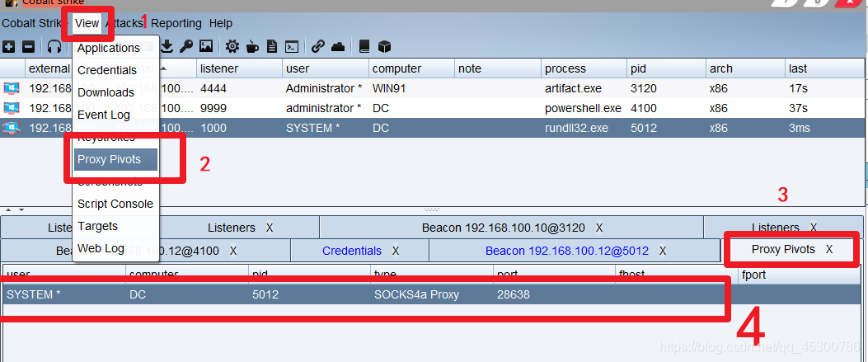Screen dimensions: 868x362
Task: Sort sessions by the process column header
Action: (584, 68)
